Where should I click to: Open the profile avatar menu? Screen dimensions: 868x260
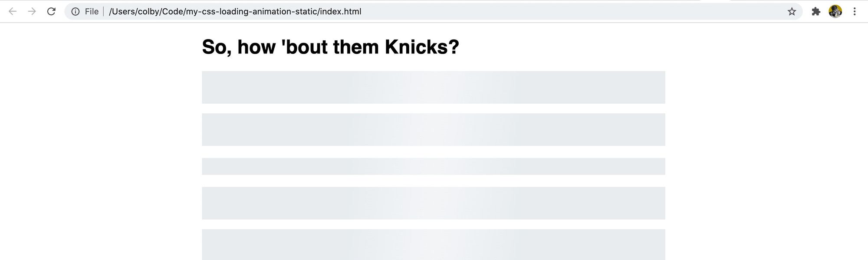835,12
